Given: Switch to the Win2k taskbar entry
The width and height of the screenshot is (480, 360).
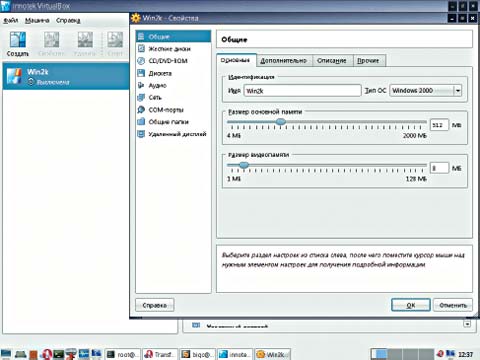Looking at the screenshot, I should 272,354.
